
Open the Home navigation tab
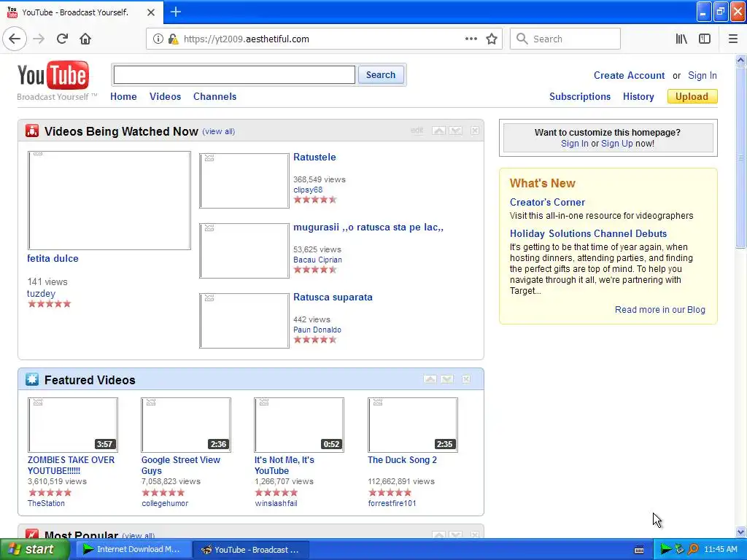(123, 97)
